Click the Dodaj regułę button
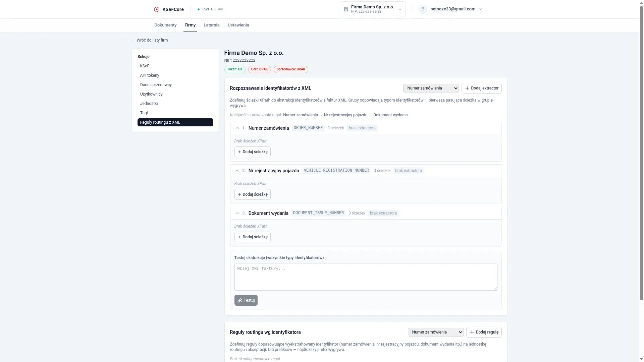This screenshot has width=644, height=362. click(484, 332)
